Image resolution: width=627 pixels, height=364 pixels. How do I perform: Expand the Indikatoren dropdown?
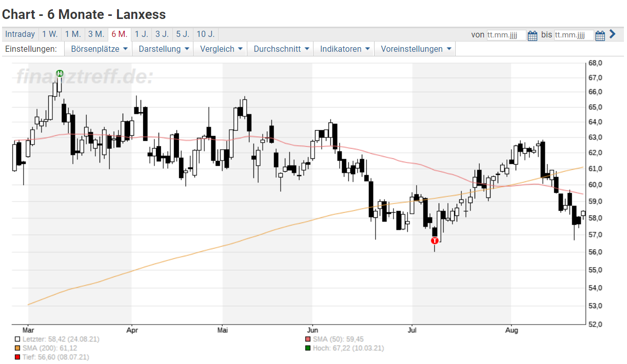pyautogui.click(x=344, y=49)
